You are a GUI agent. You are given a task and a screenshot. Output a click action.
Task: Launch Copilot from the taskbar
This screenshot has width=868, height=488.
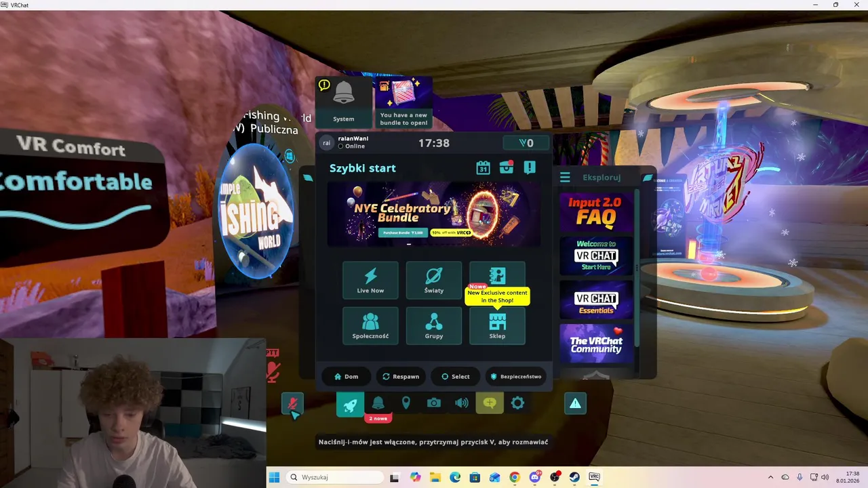pos(415,477)
